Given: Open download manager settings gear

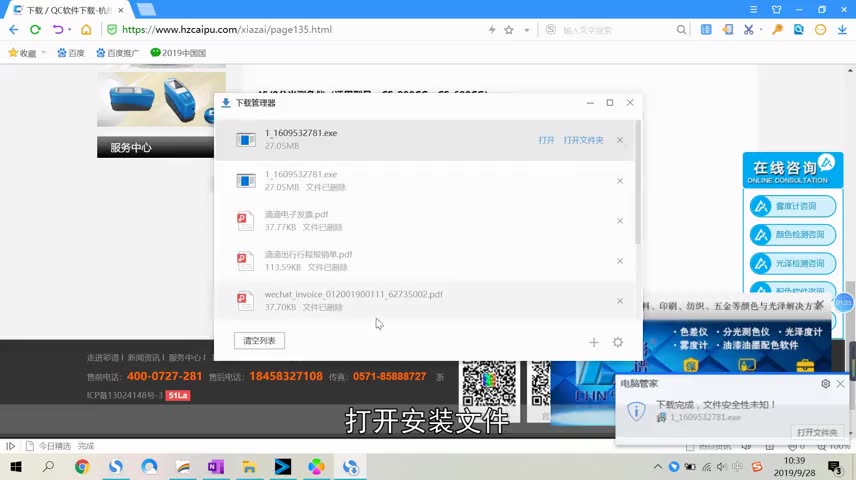Looking at the screenshot, I should coord(617,342).
